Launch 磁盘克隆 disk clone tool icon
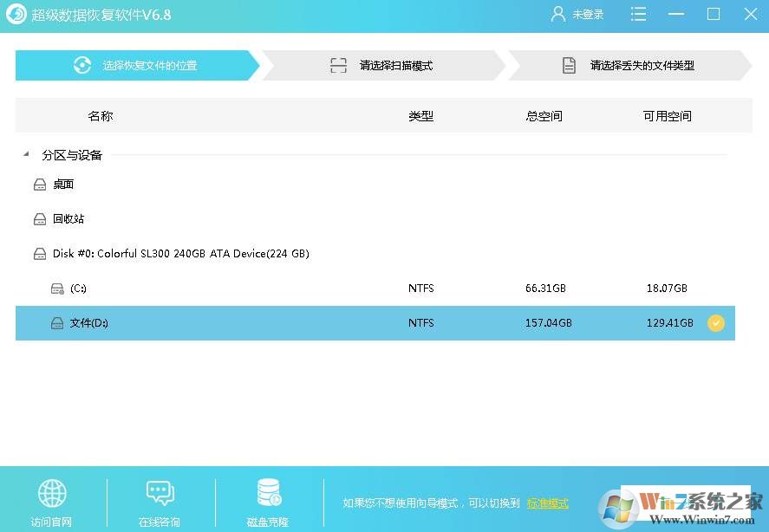Image resolution: width=769 pixels, height=532 pixels. 268,491
